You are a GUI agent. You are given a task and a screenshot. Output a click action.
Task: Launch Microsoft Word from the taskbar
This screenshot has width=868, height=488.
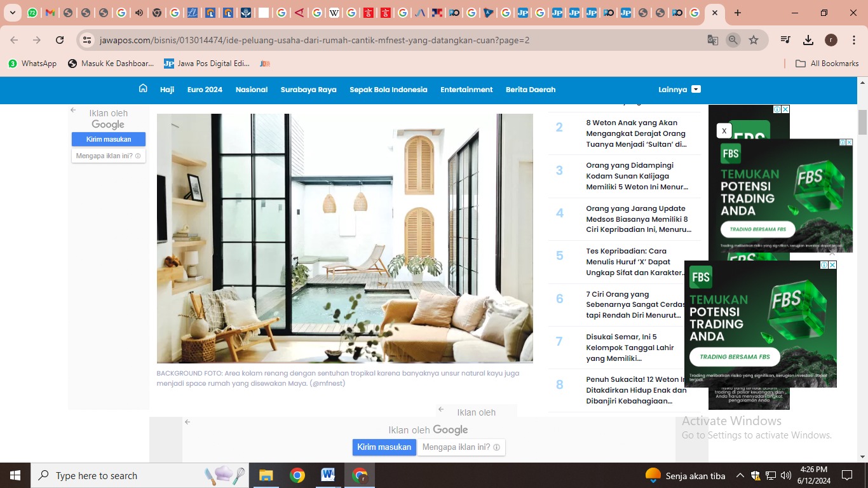[328, 475]
